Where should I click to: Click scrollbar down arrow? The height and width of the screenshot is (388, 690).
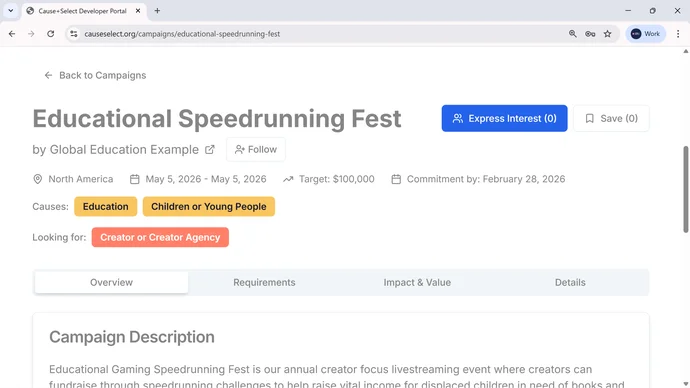point(686,384)
